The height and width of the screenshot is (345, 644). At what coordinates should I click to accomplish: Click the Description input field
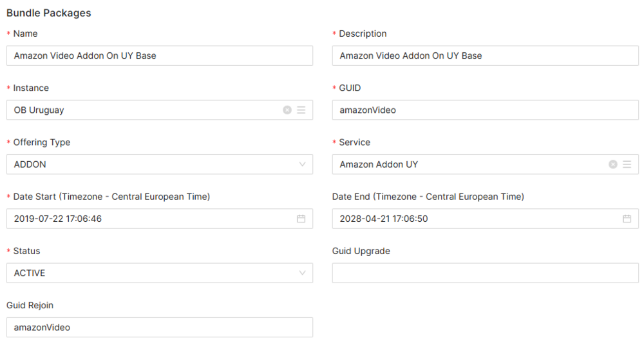[x=486, y=55]
